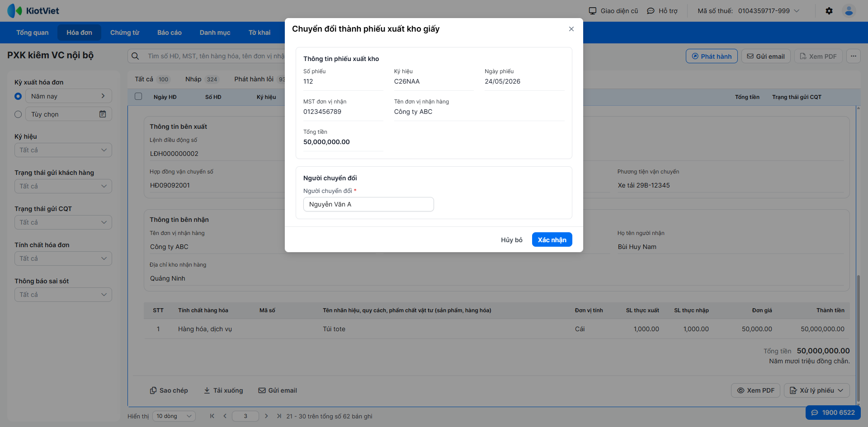Open the settings gear icon
This screenshot has width=868, height=427.
(829, 11)
